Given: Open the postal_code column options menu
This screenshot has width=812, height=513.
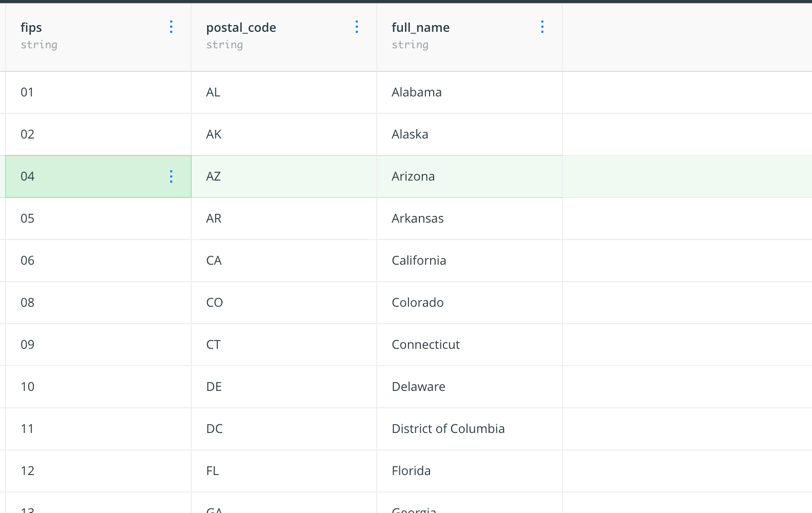Looking at the screenshot, I should [x=357, y=27].
